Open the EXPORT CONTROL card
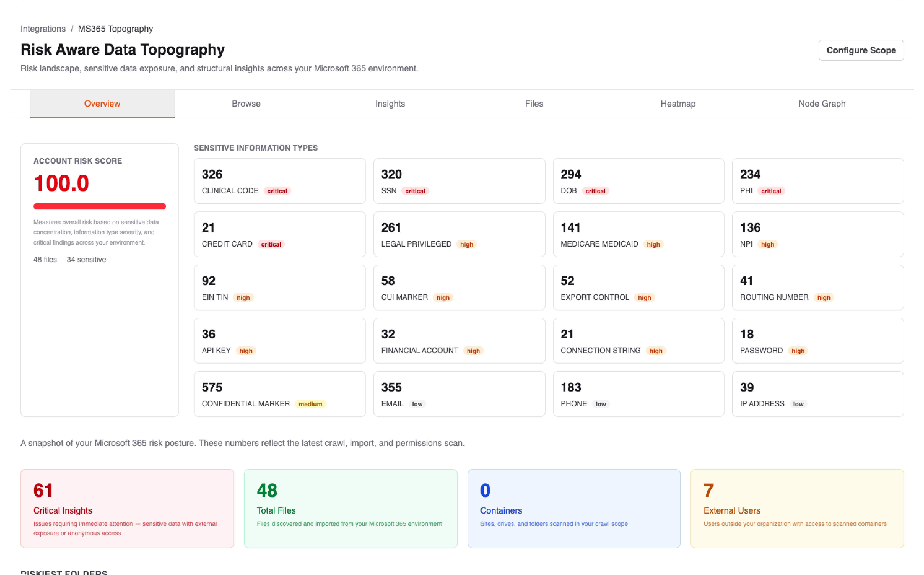 [x=639, y=287]
